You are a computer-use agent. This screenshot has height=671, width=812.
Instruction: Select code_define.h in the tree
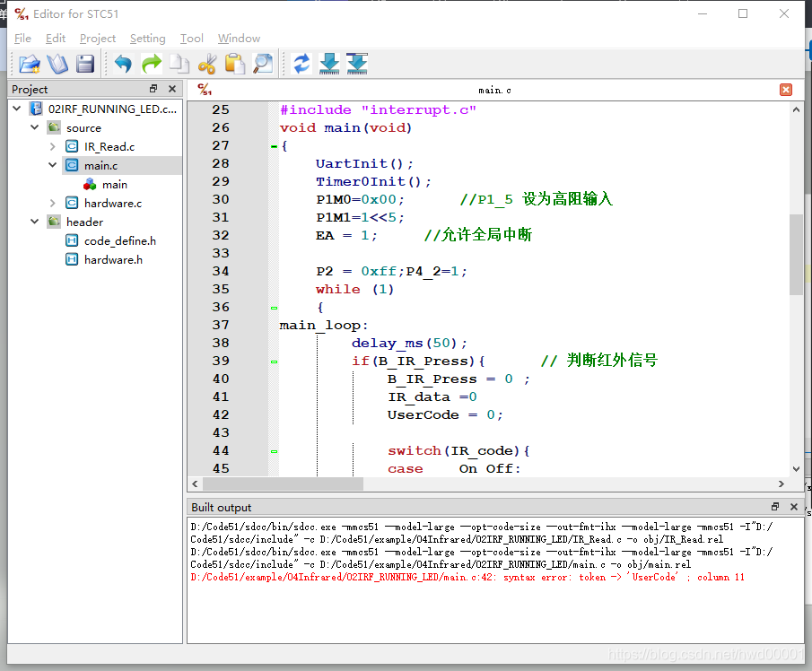pos(120,240)
